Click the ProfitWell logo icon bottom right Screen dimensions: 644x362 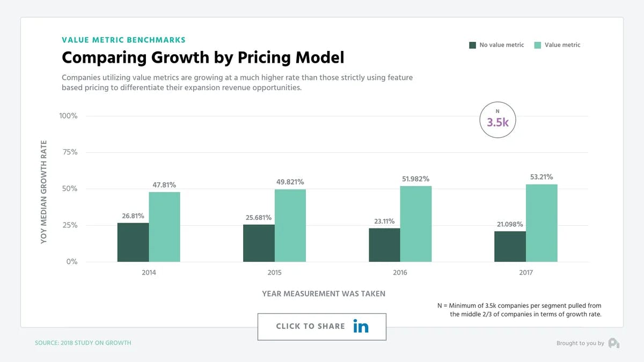click(614, 343)
